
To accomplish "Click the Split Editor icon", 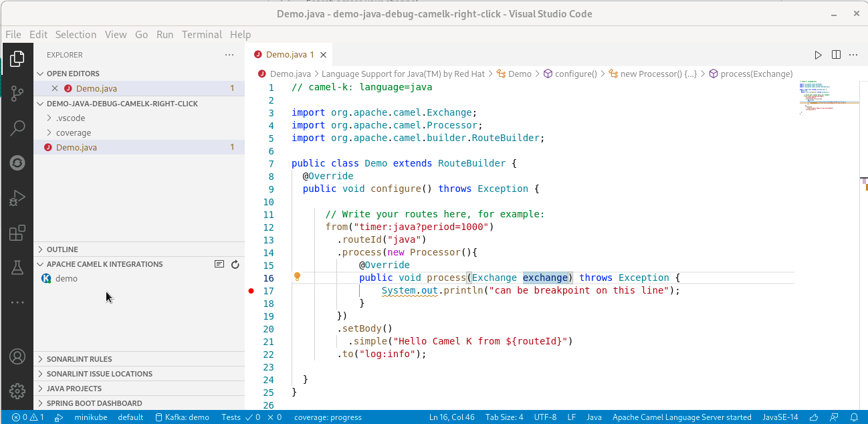I will [836, 54].
